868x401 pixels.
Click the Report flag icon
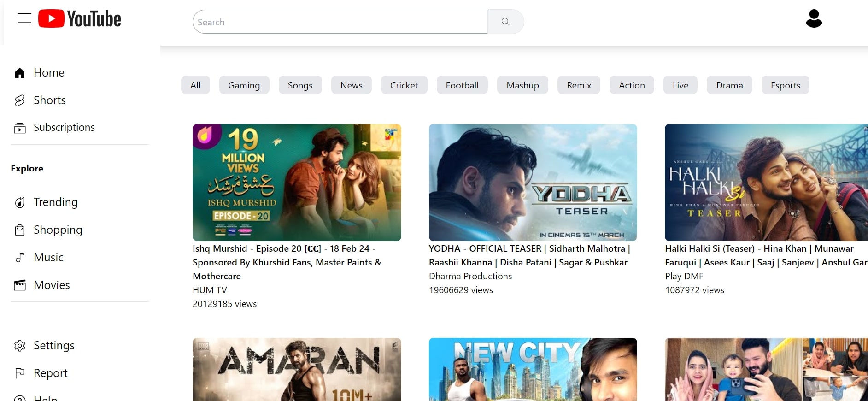point(20,373)
